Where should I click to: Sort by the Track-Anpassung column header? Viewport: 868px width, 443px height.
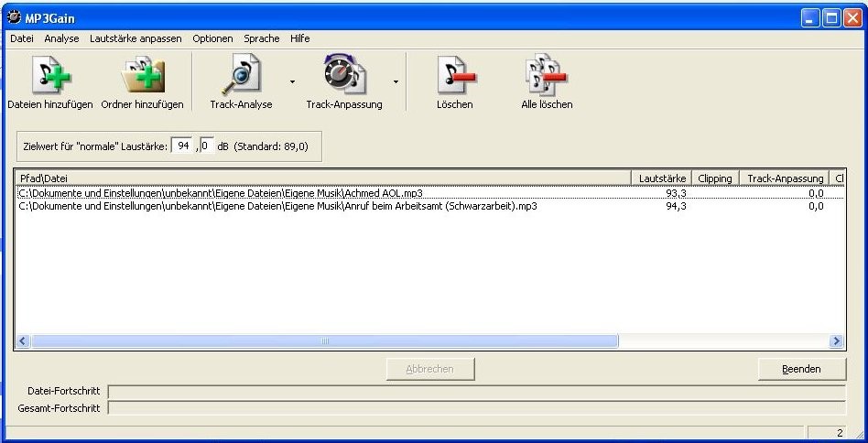[785, 178]
